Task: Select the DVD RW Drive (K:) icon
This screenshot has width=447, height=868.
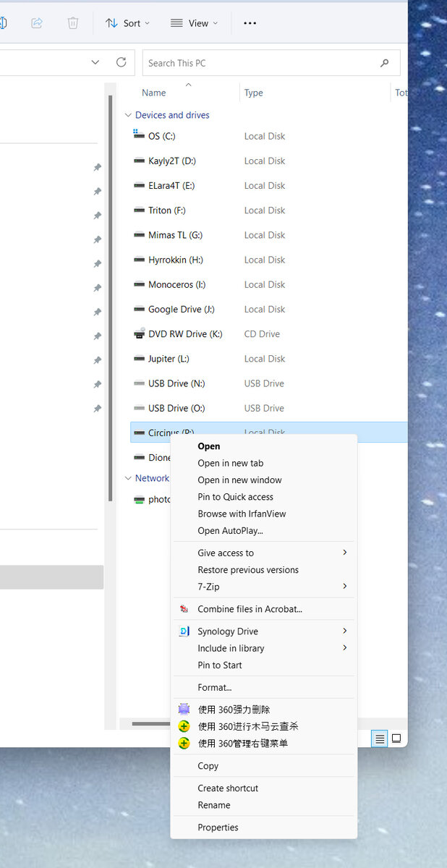Action: 140,333
